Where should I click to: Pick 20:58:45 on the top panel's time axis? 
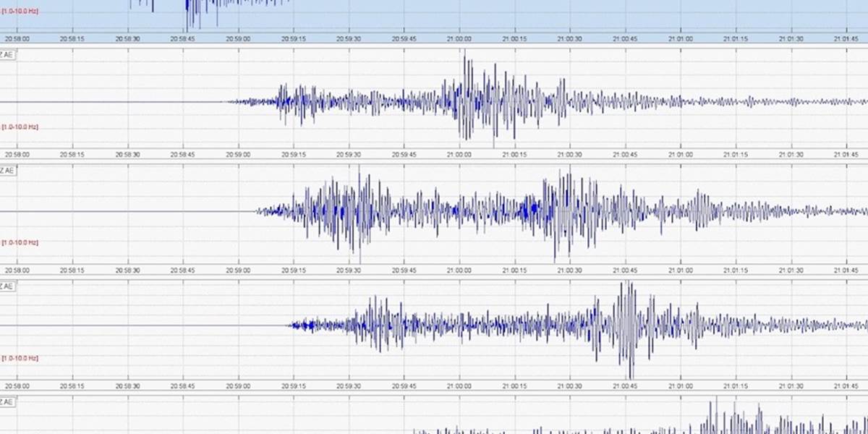(x=183, y=39)
